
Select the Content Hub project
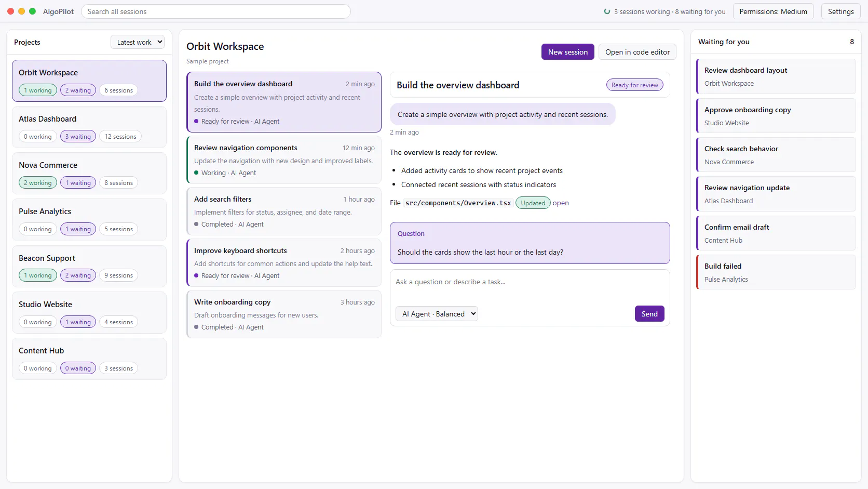(x=89, y=359)
